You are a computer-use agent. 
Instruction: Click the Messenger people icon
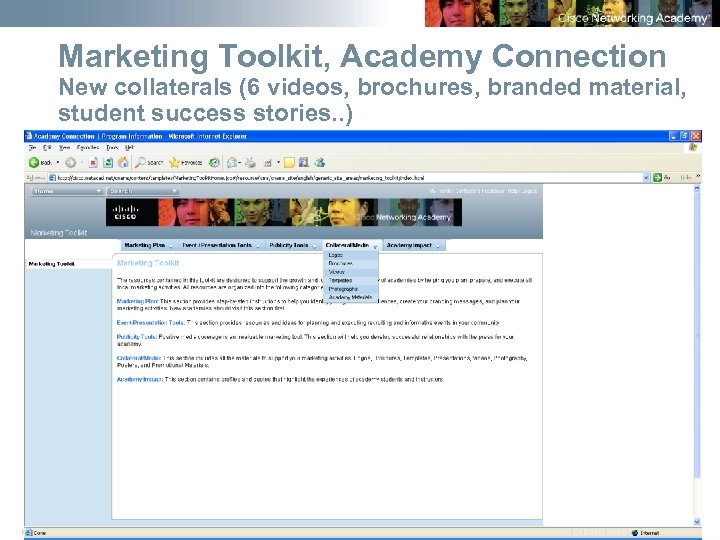[320, 162]
